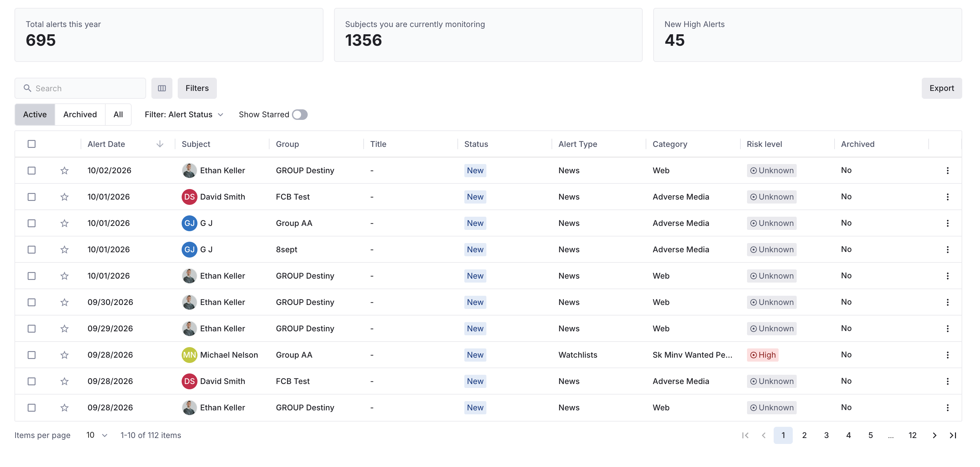Check the 10/01/2026 David Smith row
The image size is (980, 467).
[32, 197]
